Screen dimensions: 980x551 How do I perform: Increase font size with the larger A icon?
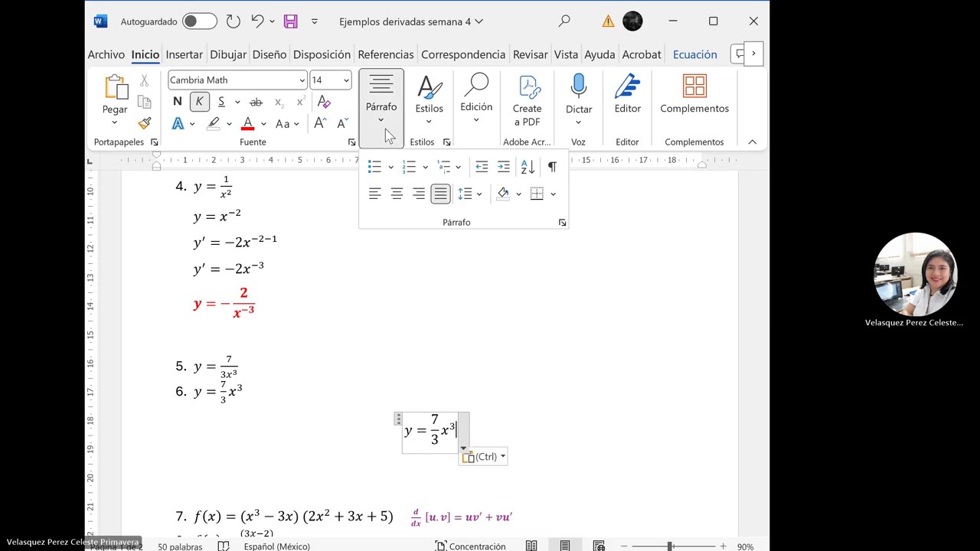(x=320, y=123)
